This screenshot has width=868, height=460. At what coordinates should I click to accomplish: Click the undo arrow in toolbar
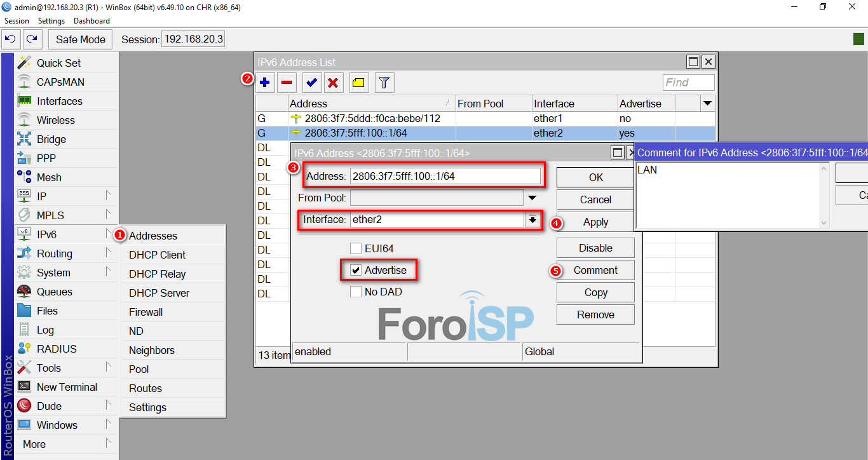pyautogui.click(x=10, y=39)
